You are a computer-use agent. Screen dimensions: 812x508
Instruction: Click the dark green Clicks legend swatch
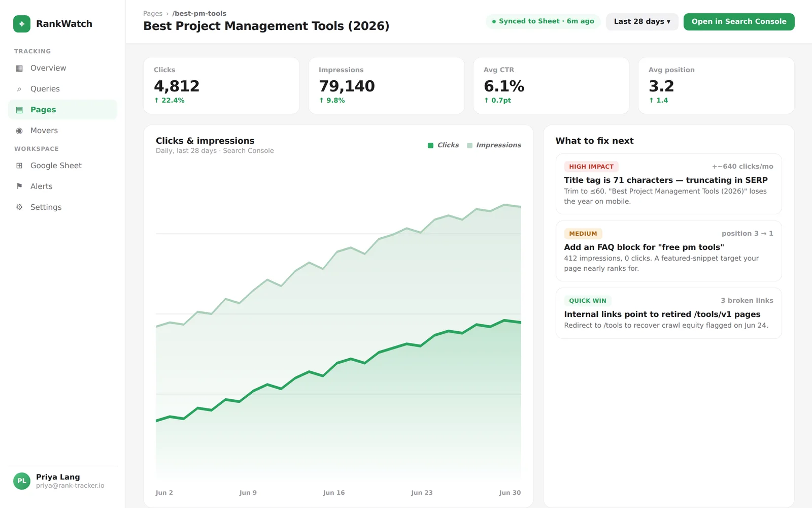[x=430, y=146]
